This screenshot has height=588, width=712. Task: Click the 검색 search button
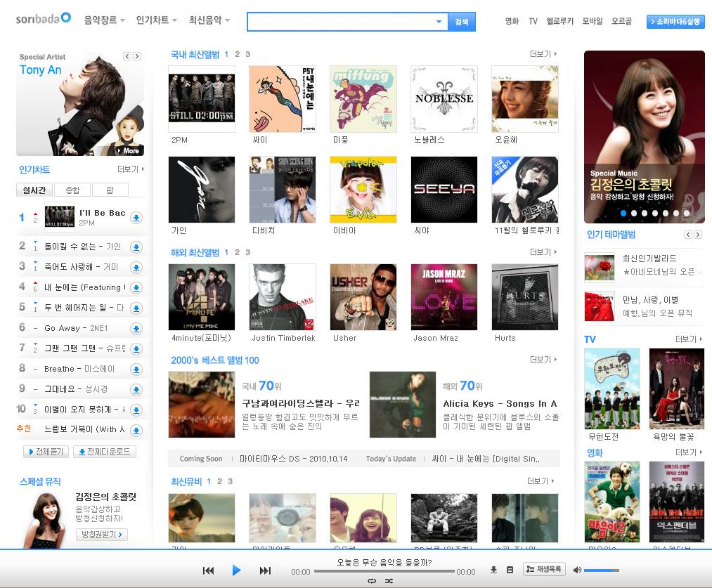click(462, 22)
